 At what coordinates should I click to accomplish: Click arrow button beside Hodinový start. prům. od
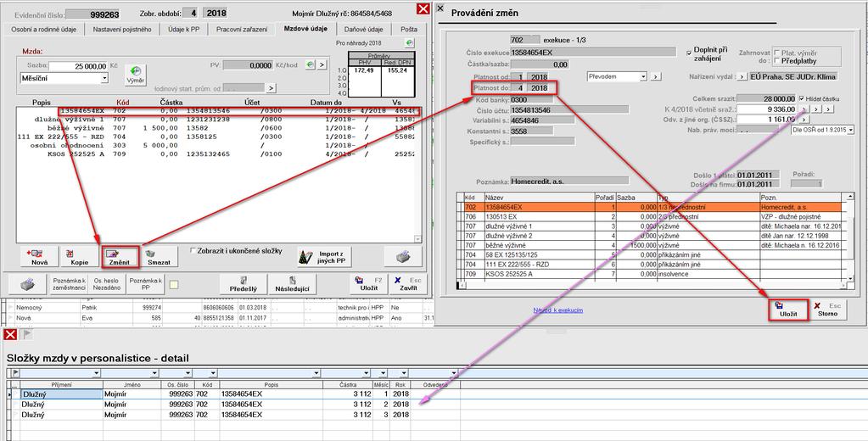[x=271, y=87]
